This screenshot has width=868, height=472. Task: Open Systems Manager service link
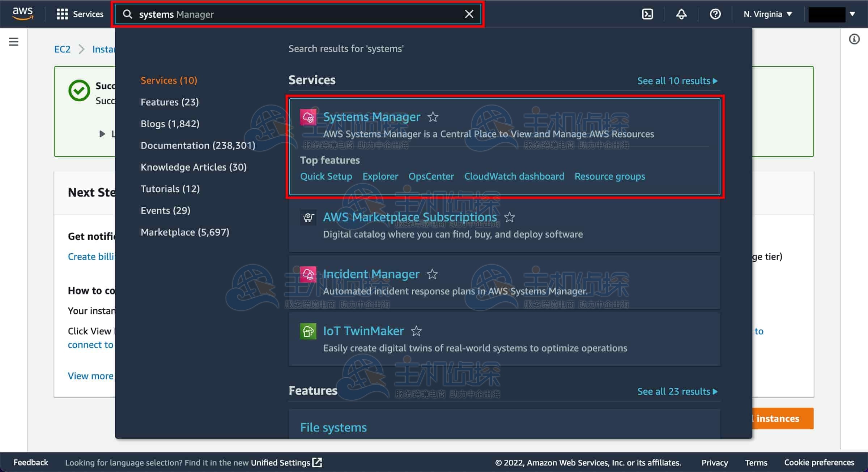point(371,117)
